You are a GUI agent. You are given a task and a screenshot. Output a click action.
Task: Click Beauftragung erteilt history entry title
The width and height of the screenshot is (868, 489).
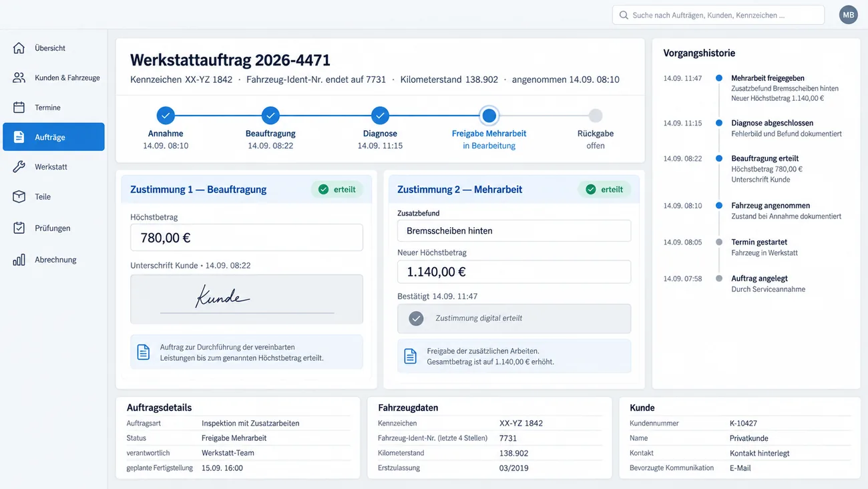coord(765,158)
